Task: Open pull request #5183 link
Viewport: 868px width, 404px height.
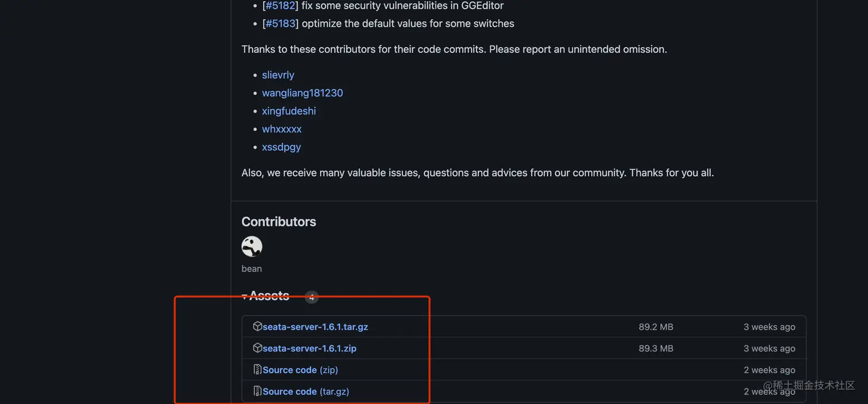Action: [x=280, y=24]
